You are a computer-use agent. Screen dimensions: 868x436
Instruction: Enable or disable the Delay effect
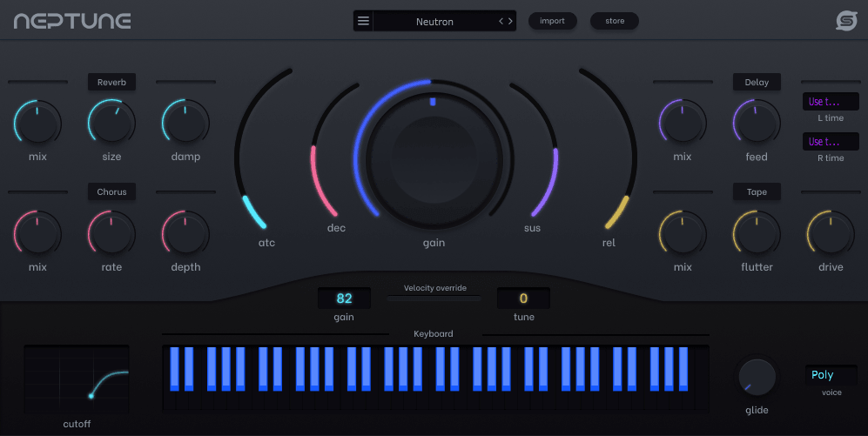757,82
